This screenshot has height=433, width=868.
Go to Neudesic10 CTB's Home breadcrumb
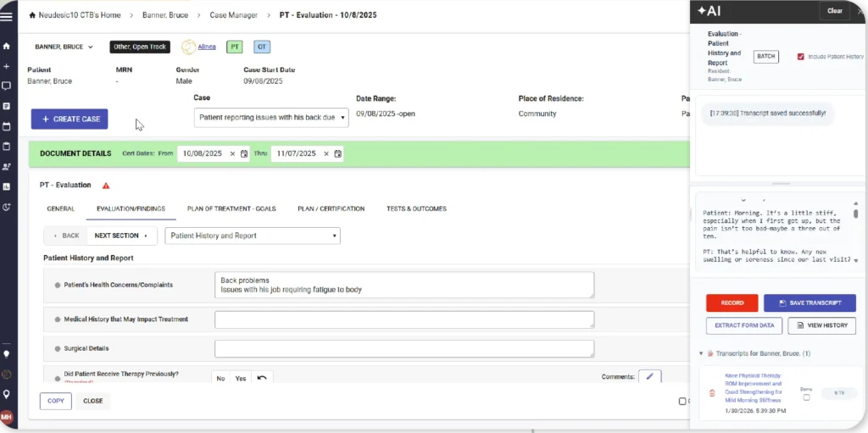point(75,15)
